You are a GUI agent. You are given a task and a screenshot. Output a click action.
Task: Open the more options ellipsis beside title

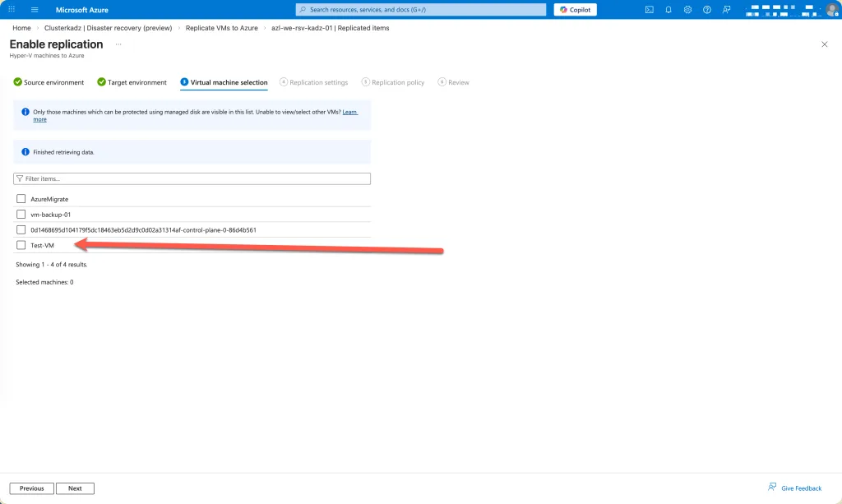click(118, 44)
